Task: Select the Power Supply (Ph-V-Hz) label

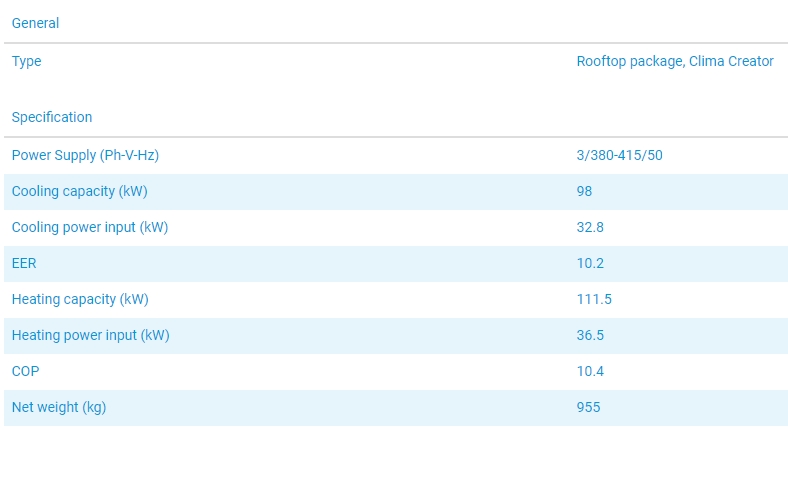Action: pos(85,155)
